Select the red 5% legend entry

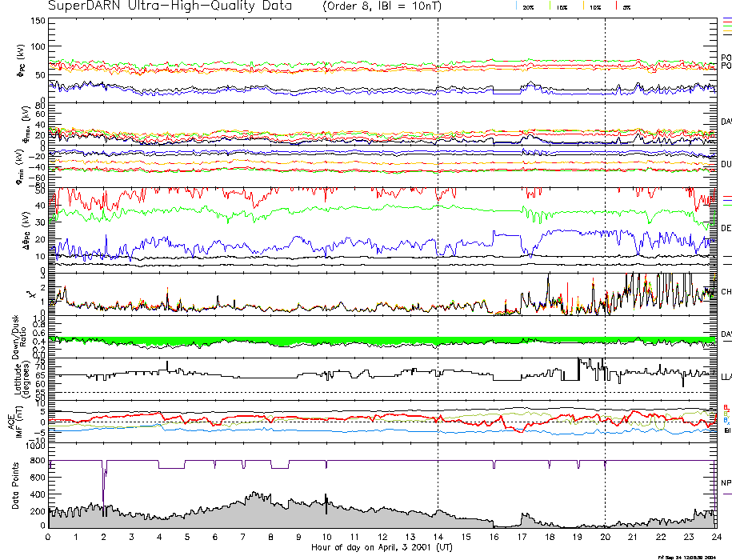click(x=626, y=6)
